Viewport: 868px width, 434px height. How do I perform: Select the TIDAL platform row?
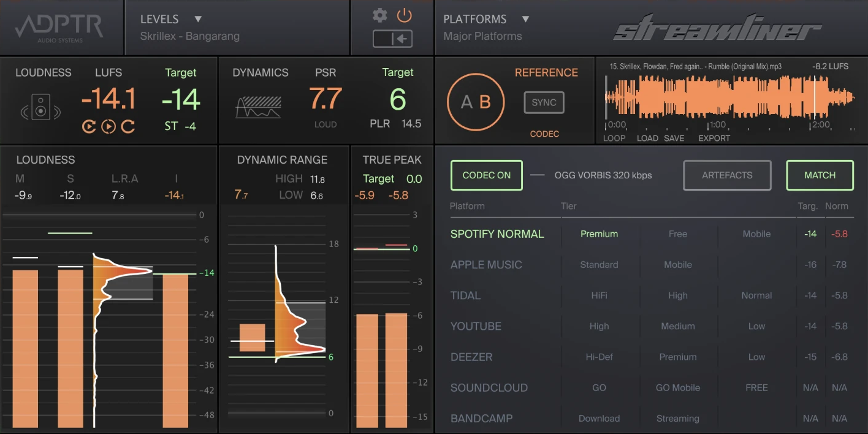pos(465,295)
